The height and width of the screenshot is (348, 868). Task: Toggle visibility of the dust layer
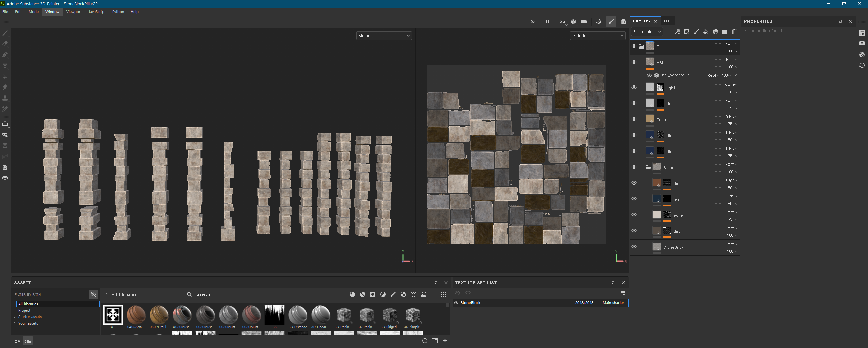pyautogui.click(x=634, y=103)
